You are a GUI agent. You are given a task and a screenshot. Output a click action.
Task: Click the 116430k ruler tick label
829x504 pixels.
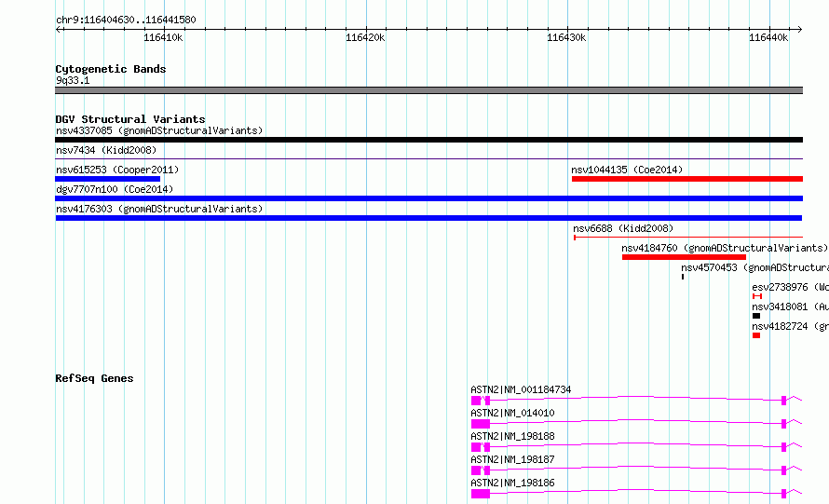click(x=566, y=37)
